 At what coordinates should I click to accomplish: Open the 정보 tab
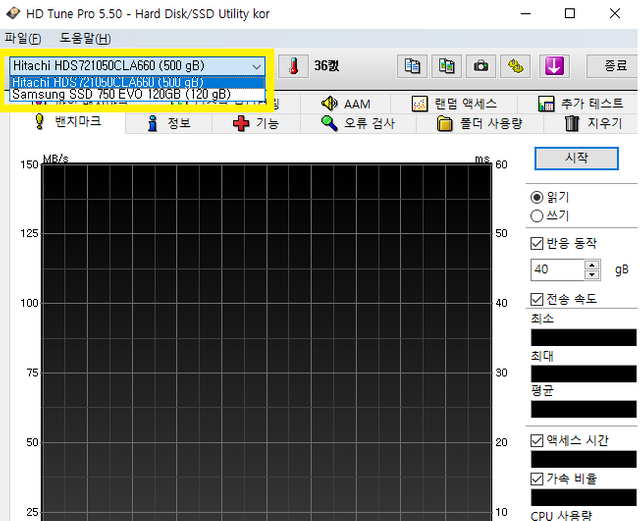[x=169, y=123]
